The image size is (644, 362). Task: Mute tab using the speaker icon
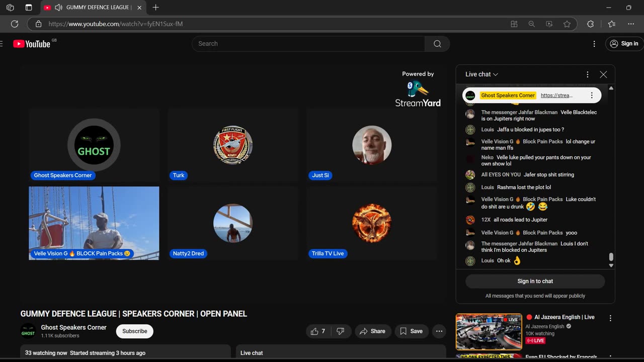58,8
